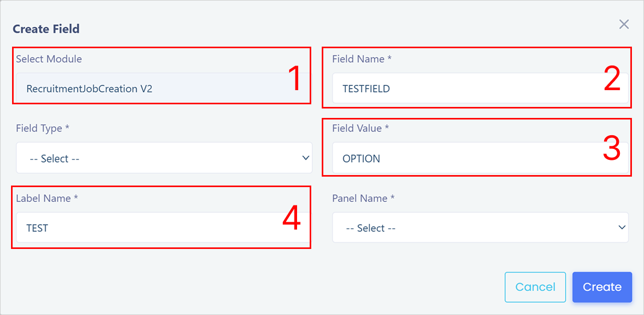This screenshot has width=644, height=315.
Task: Open the Field Type dropdown
Action: coord(164,158)
